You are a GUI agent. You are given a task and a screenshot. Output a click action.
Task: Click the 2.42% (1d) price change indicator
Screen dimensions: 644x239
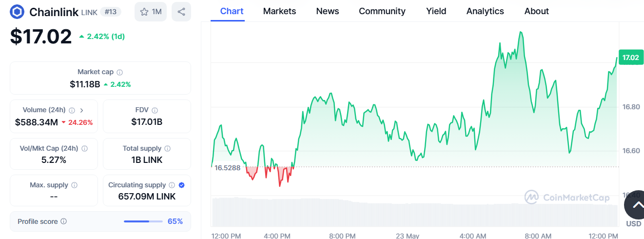tap(102, 37)
